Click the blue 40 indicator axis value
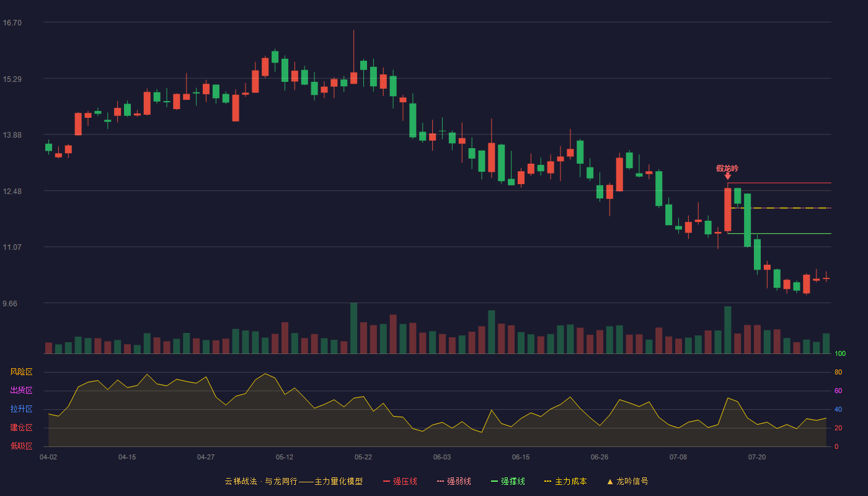The image size is (868, 496). pos(838,409)
